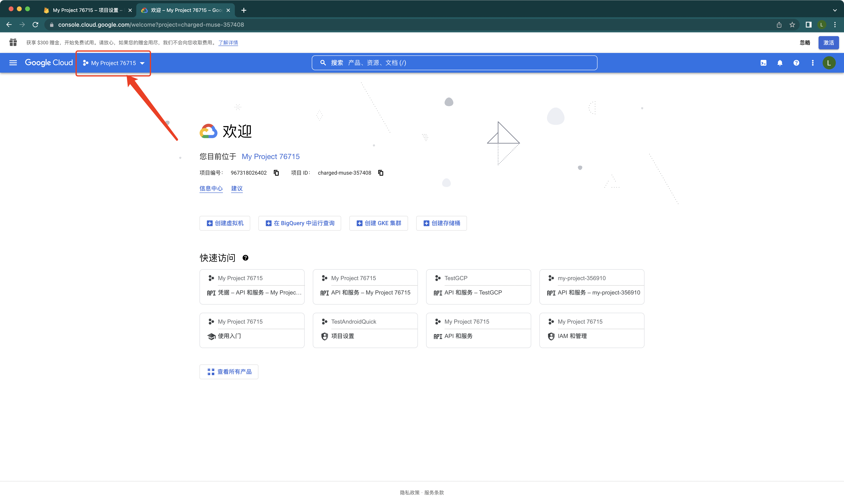Click the gift icon in free trial banner
The height and width of the screenshot is (504, 844).
coord(13,42)
